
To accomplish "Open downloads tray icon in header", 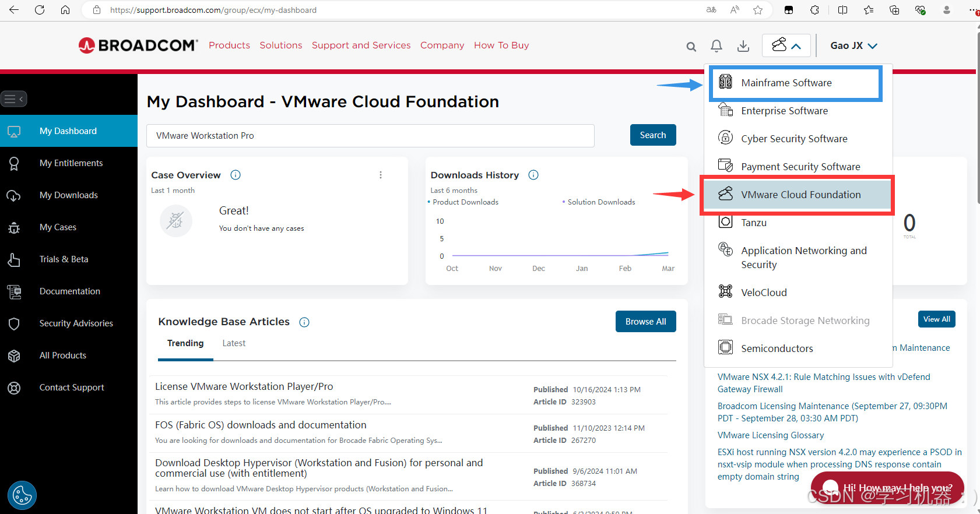I will click(743, 46).
